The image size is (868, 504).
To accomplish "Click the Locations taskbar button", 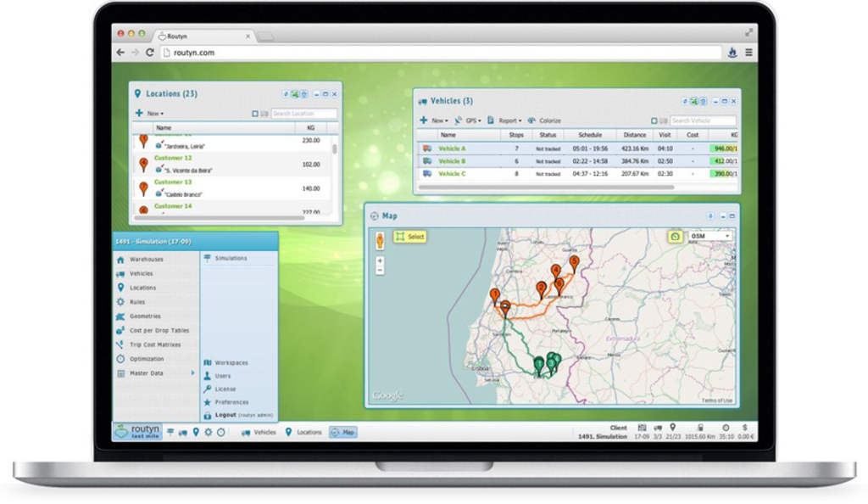I will click(303, 432).
